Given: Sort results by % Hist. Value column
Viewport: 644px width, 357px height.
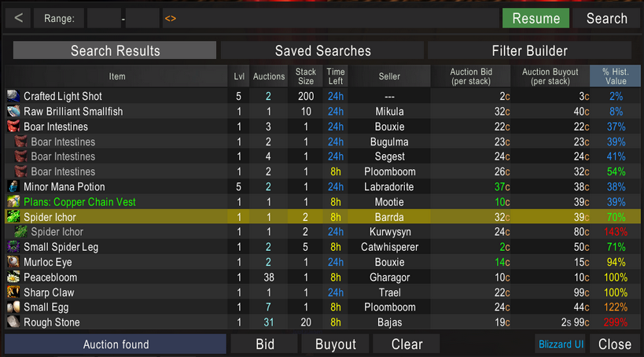Looking at the screenshot, I should pyautogui.click(x=616, y=76).
